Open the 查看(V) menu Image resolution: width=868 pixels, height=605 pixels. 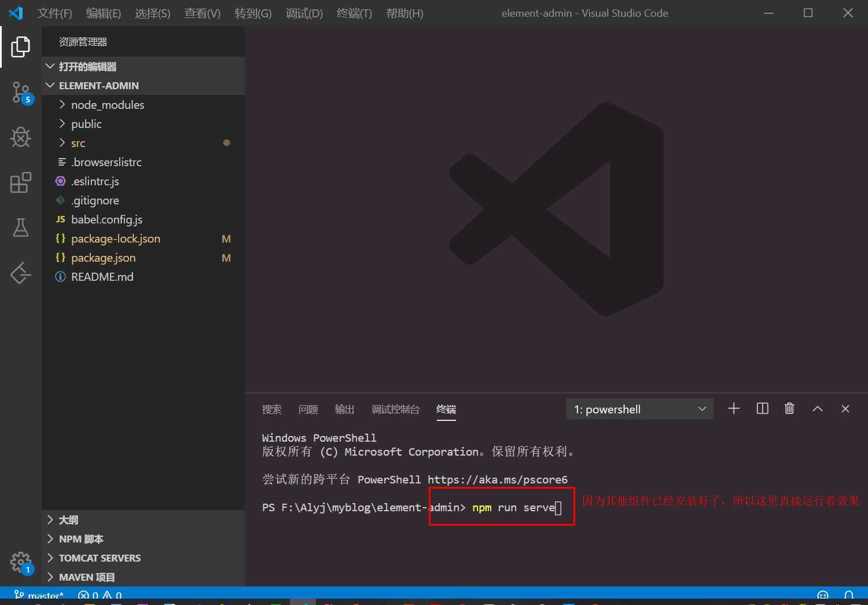pyautogui.click(x=203, y=13)
